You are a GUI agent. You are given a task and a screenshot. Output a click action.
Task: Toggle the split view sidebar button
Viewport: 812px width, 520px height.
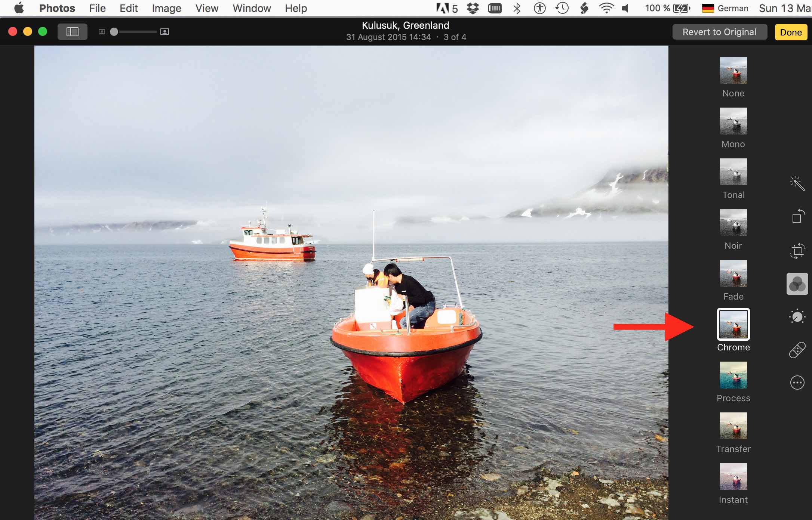pyautogui.click(x=72, y=32)
